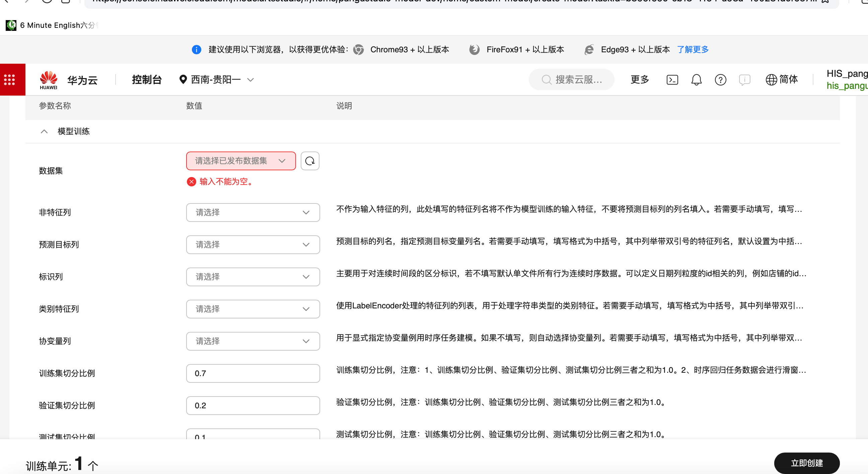
Task: Click the 了解更多 link
Action: point(693,50)
